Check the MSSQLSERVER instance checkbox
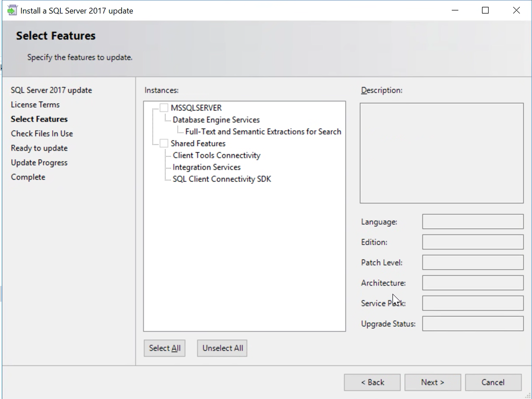 tap(164, 107)
